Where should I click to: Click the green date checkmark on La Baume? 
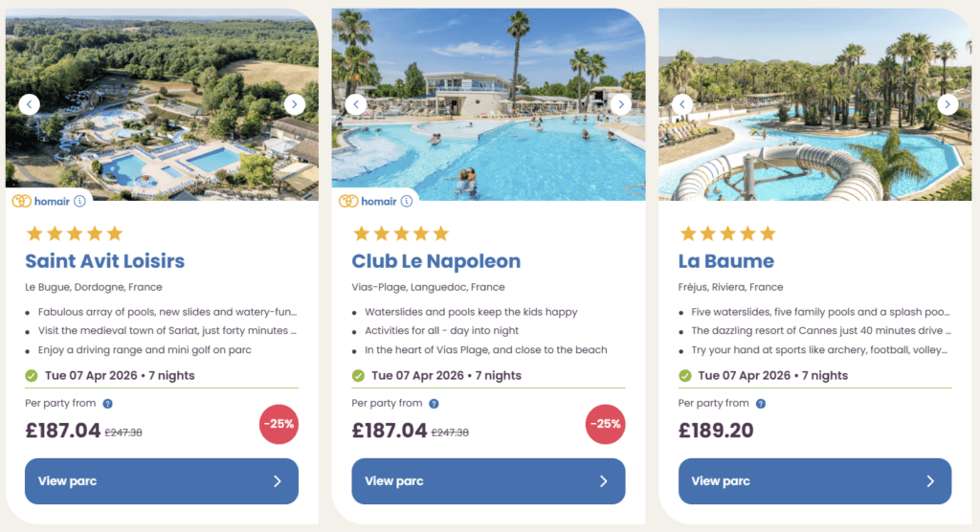pyautogui.click(x=685, y=376)
